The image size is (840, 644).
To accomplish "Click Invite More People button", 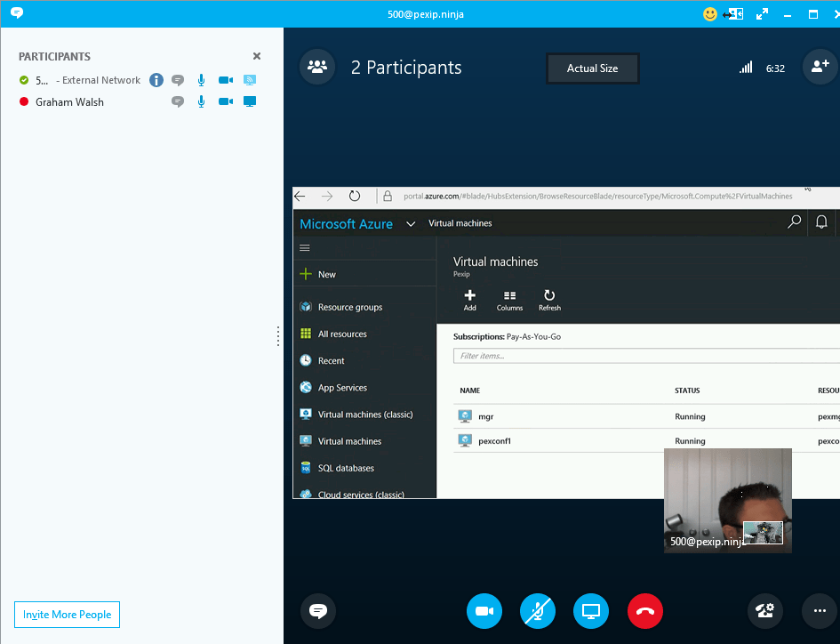I will click(67, 615).
